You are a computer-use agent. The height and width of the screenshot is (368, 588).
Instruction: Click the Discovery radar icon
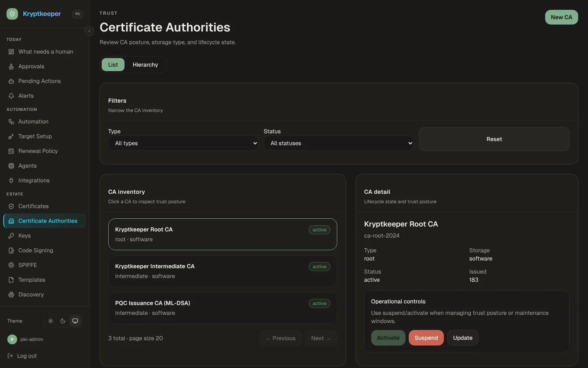point(11,295)
